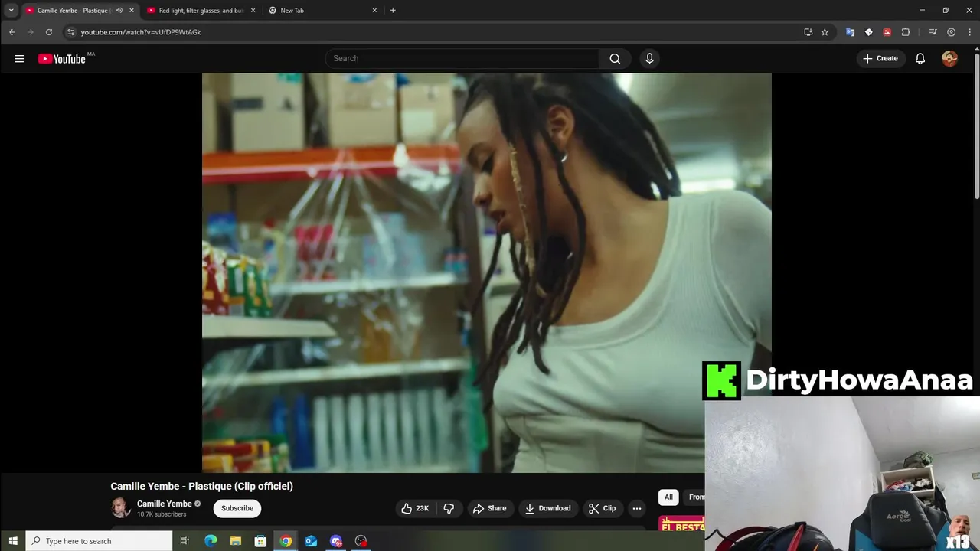Mute the Camille Yembe tab audio
980x551 pixels.
[x=119, y=11]
